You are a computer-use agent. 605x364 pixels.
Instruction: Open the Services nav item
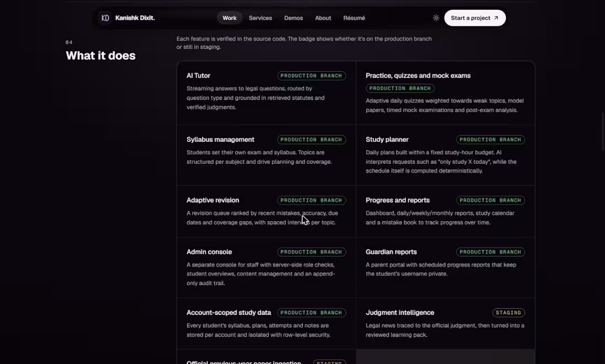point(260,18)
